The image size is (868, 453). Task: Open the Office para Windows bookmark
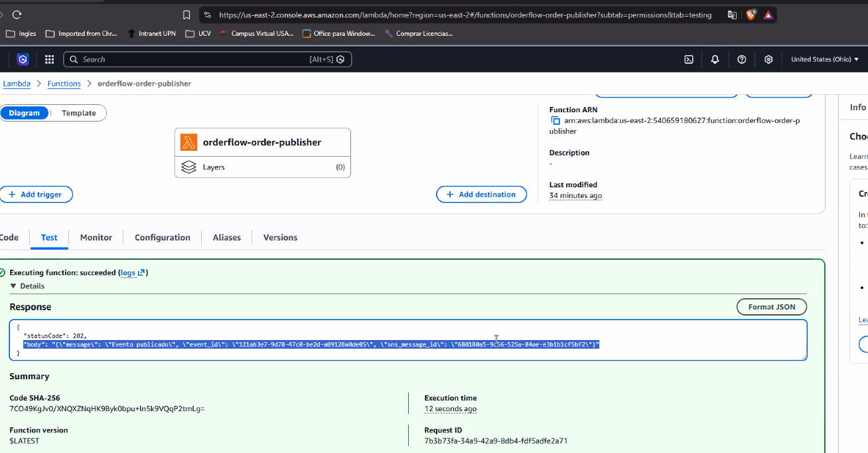coord(338,33)
